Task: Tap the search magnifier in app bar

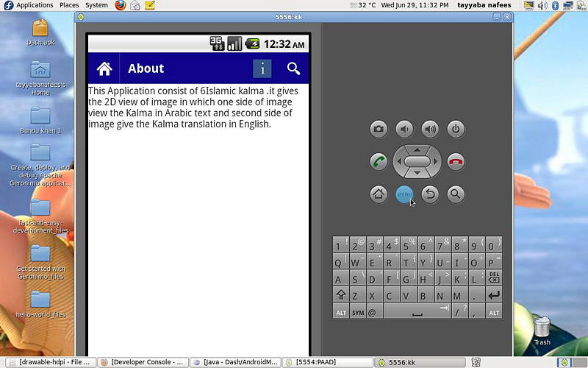Action: (293, 68)
